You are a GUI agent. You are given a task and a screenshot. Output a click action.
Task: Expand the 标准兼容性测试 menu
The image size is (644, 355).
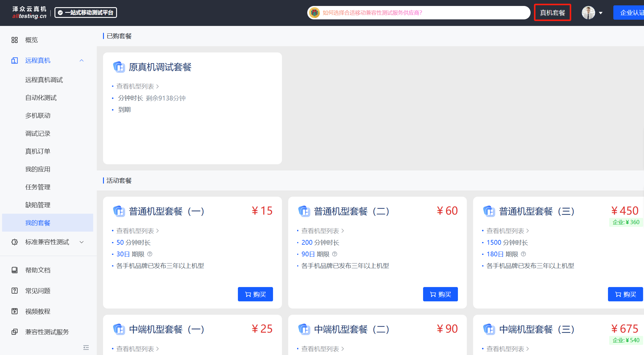(x=82, y=242)
